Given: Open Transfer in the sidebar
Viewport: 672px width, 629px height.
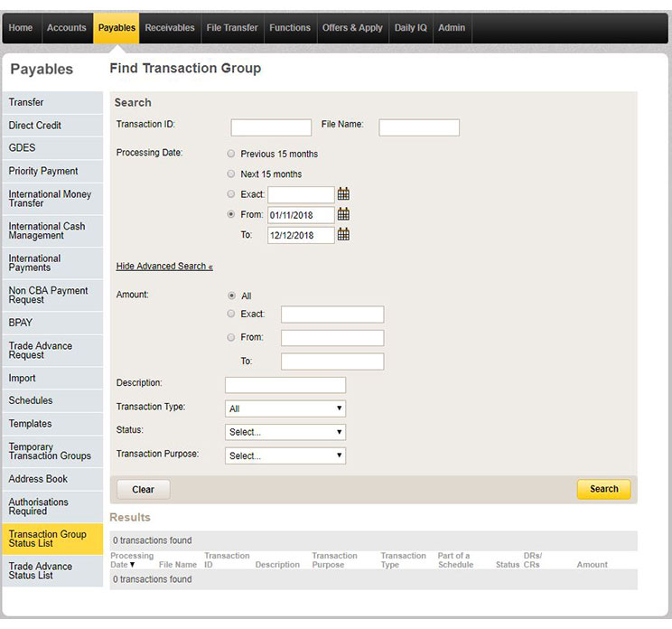Looking at the screenshot, I should click(52, 102).
